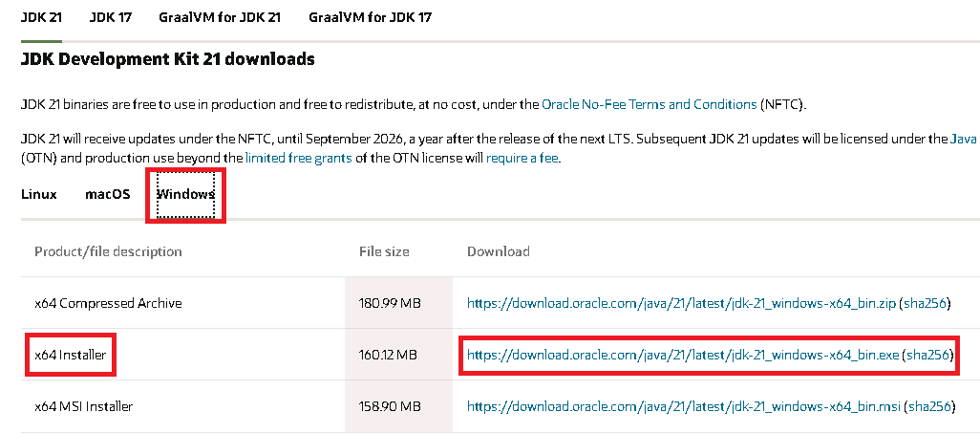This screenshot has height=434, width=980.
Task: Click the 'x64 Installer' row description
Action: tap(70, 355)
